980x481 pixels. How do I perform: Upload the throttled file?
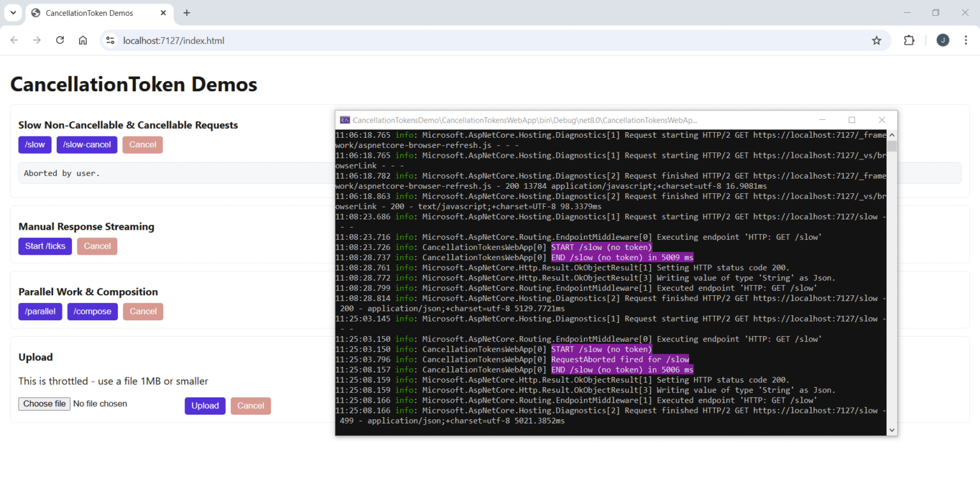(205, 406)
